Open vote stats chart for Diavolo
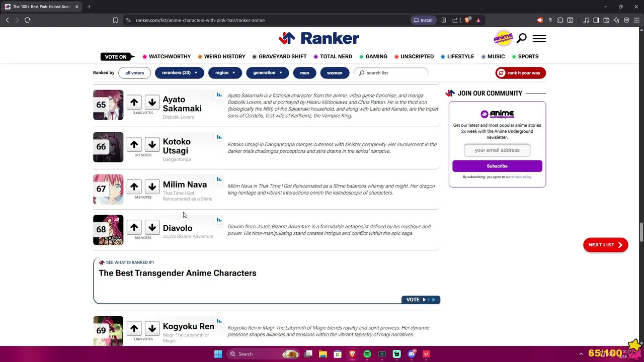This screenshot has width=644, height=362. [x=219, y=220]
